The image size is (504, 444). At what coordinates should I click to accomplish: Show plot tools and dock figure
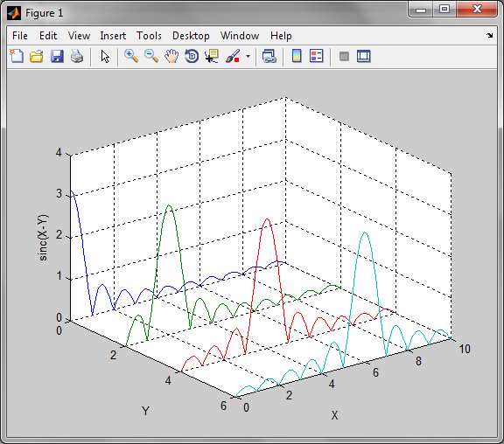click(364, 56)
